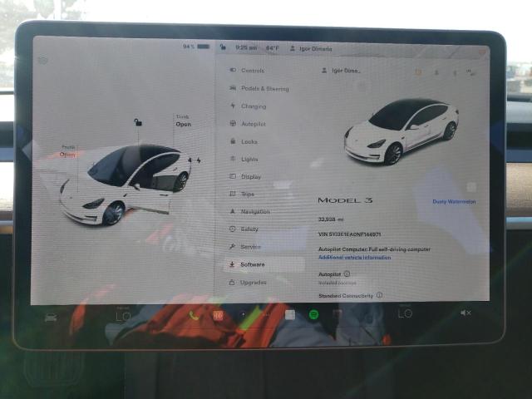
Task: Adjust passenger temperature LO on the right
Action: tap(406, 313)
